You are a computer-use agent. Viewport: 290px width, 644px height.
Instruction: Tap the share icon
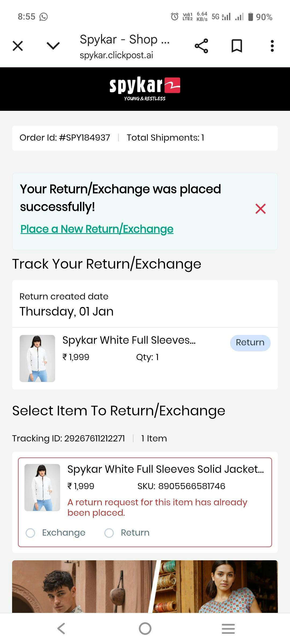[x=201, y=46]
